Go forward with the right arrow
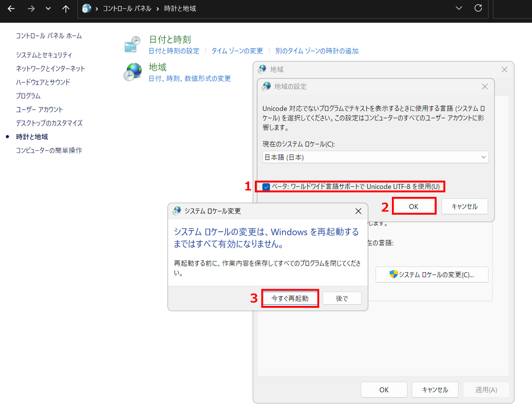Viewport: 532px width, 415px height. (31, 8)
